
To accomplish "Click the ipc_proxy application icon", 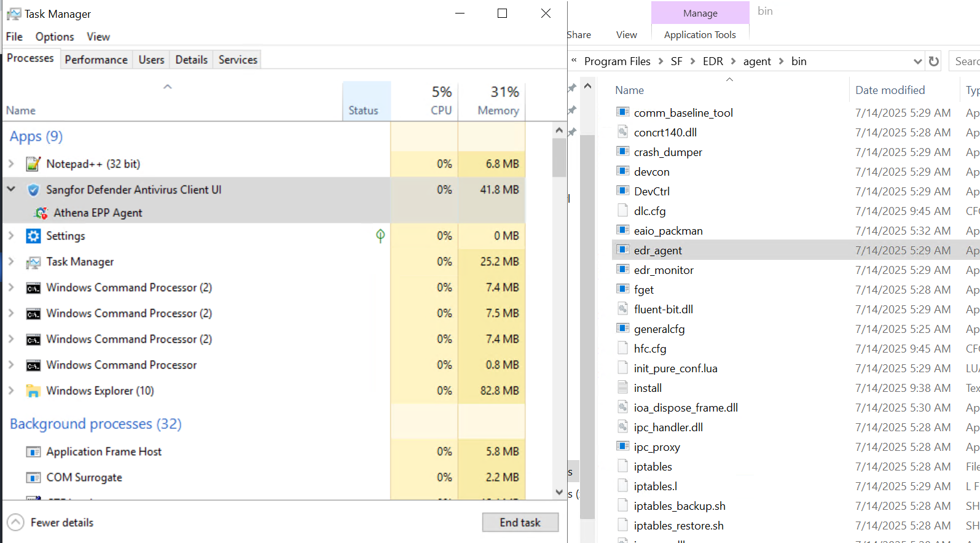I will pyautogui.click(x=623, y=447).
